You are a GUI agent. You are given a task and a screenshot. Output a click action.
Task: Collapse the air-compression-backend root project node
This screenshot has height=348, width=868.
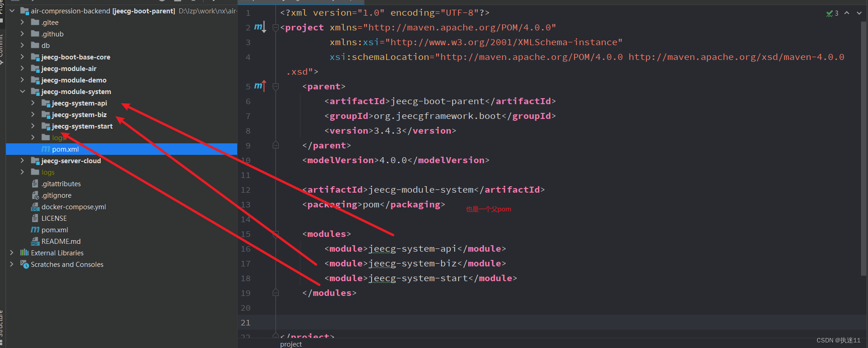click(x=12, y=11)
